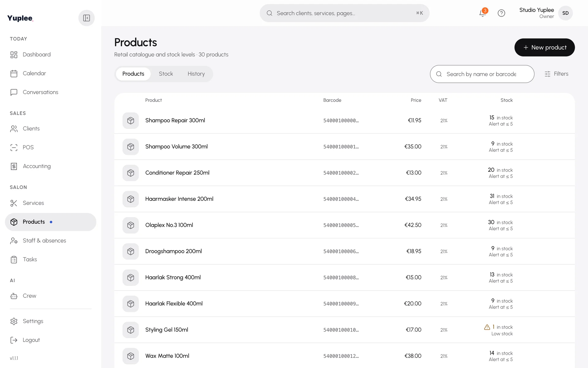
Task: Click the 31 in stock value
Action: click(501, 196)
